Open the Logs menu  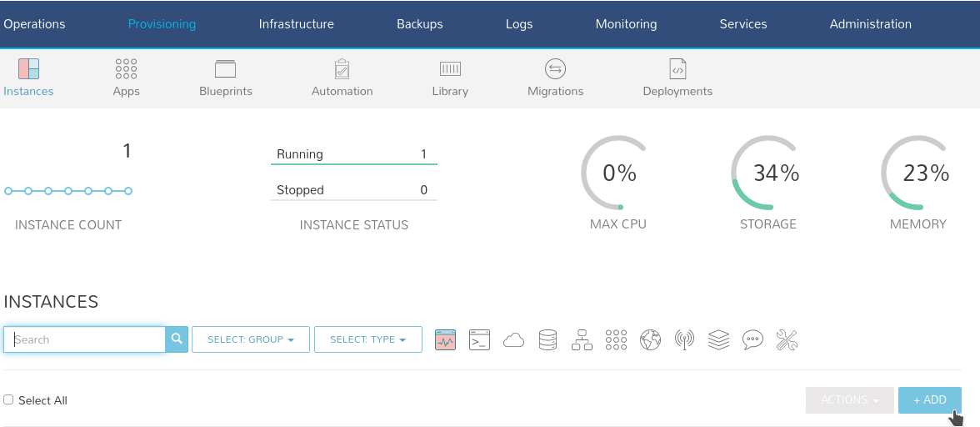pyautogui.click(x=519, y=23)
